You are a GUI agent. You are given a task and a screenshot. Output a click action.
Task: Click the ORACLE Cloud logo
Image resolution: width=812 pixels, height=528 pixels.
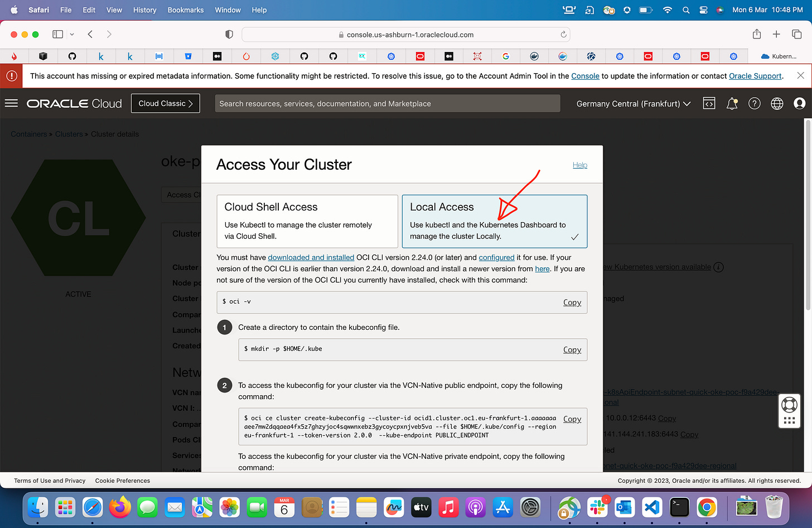pos(74,103)
